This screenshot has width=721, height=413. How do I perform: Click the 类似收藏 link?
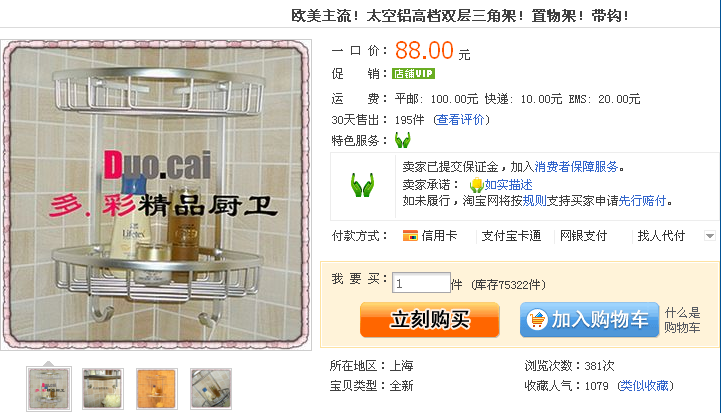[x=644, y=385]
